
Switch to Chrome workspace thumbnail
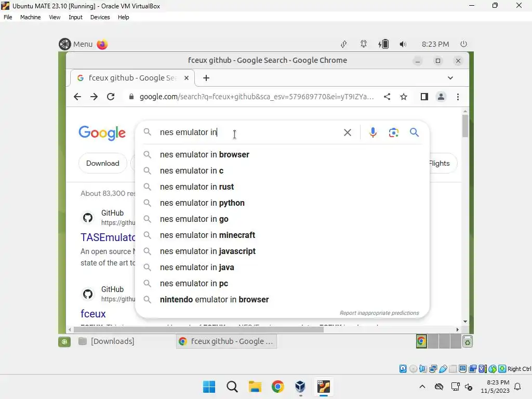click(x=421, y=341)
